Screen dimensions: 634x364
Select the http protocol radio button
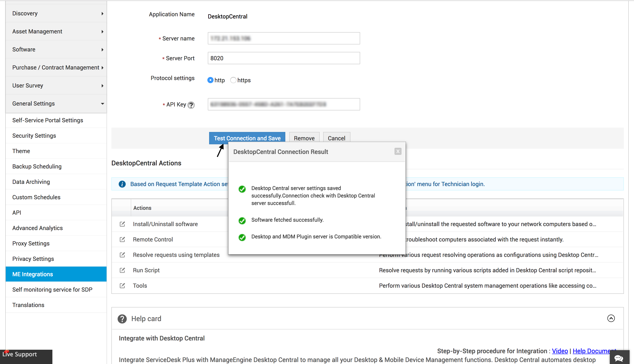click(210, 80)
